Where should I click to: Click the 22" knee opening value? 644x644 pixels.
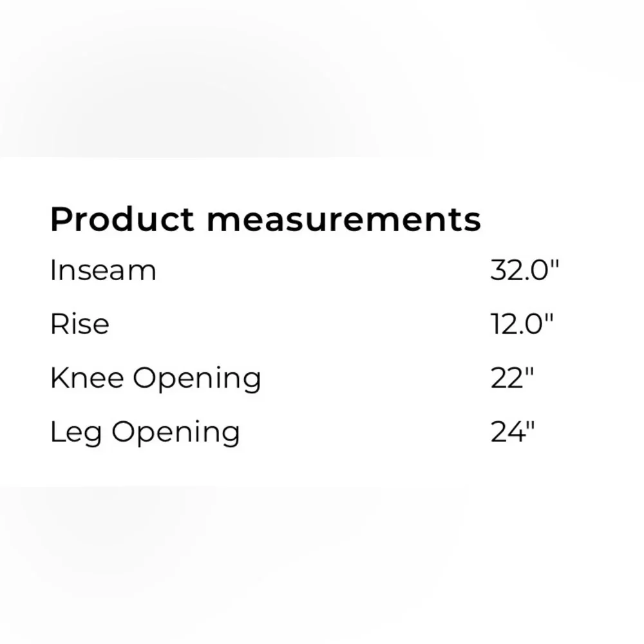[512, 378]
